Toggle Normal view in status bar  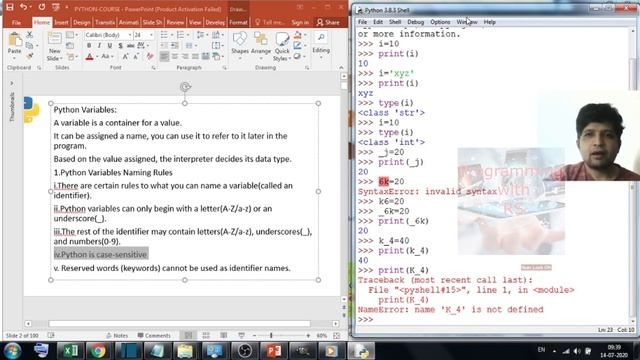188,336
